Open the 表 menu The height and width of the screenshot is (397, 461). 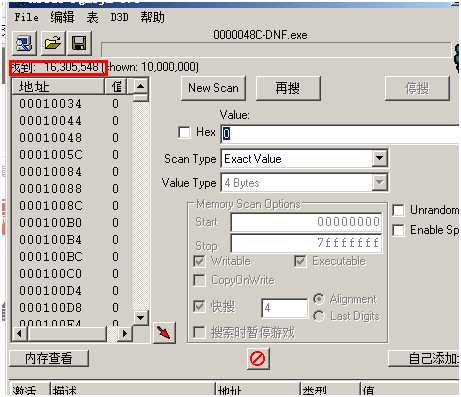pos(93,17)
